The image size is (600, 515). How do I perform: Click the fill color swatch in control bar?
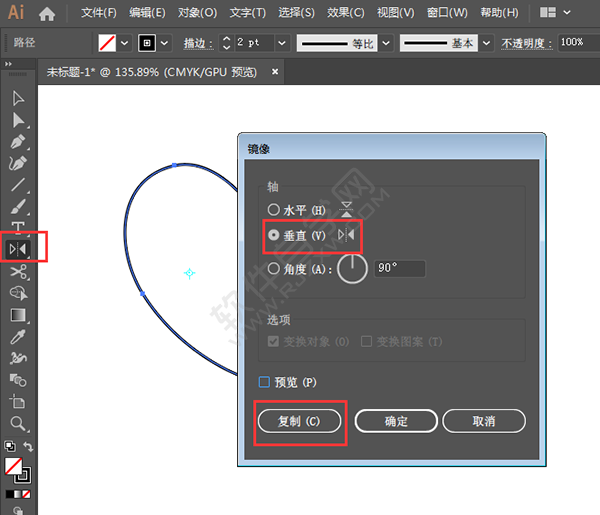pos(107,43)
